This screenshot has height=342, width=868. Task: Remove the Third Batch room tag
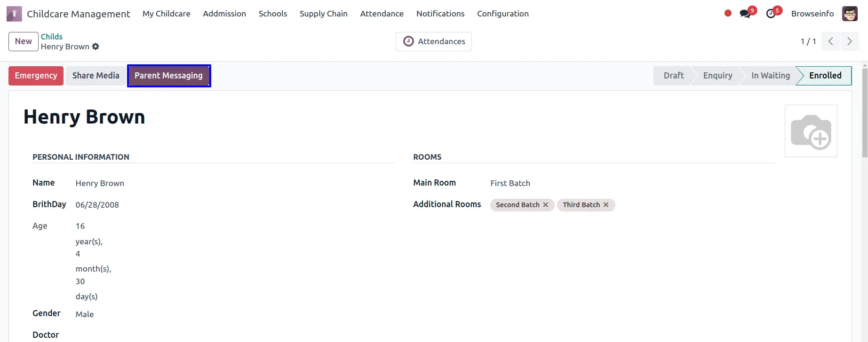[606, 205]
